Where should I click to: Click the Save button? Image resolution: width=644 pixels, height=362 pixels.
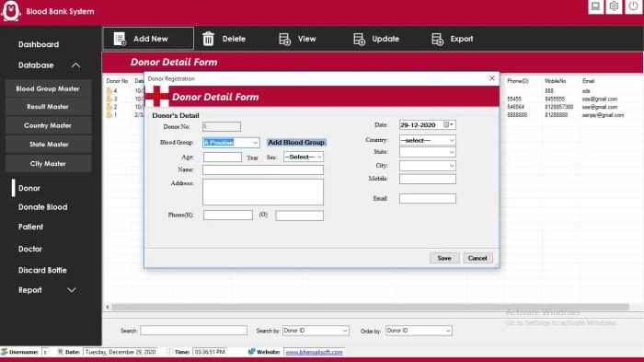coord(444,258)
